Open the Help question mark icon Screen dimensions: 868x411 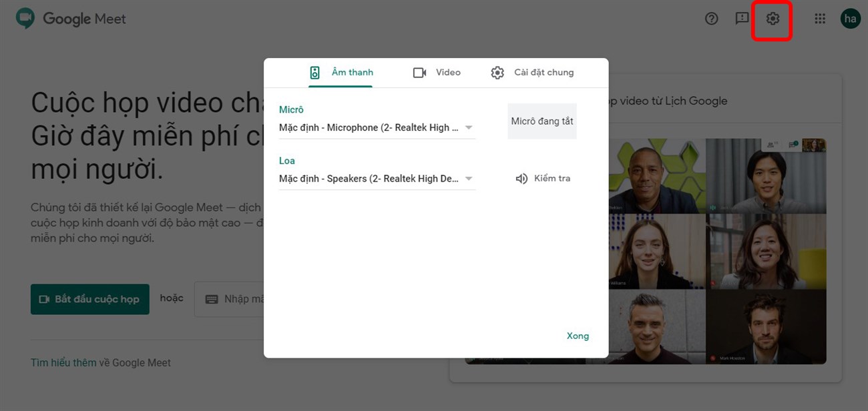click(711, 19)
